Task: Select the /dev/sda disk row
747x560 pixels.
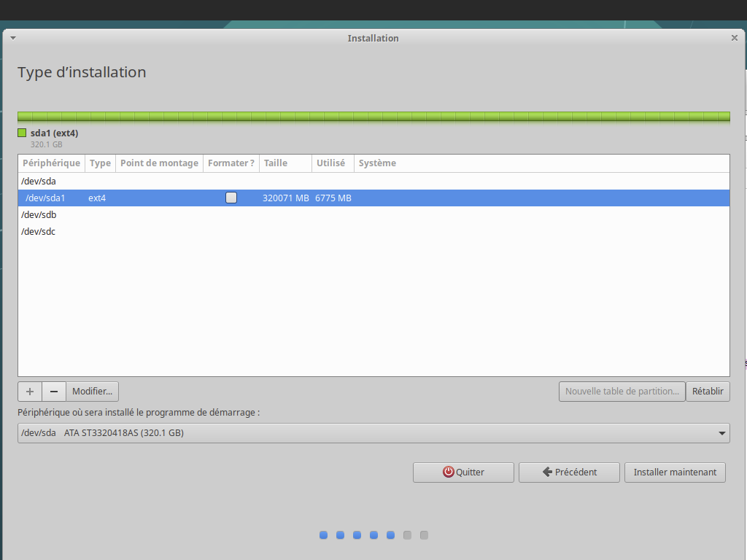Action: click(x=39, y=181)
